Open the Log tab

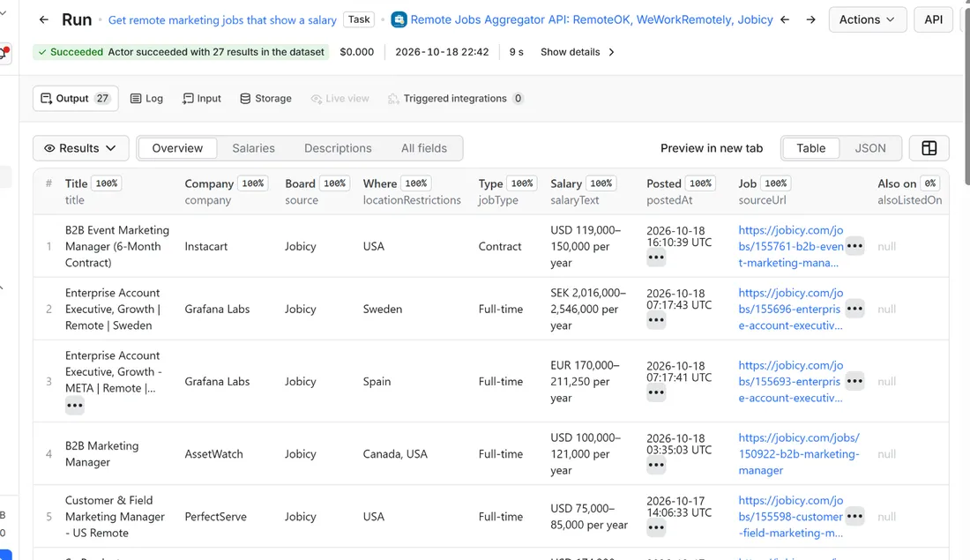(x=146, y=99)
